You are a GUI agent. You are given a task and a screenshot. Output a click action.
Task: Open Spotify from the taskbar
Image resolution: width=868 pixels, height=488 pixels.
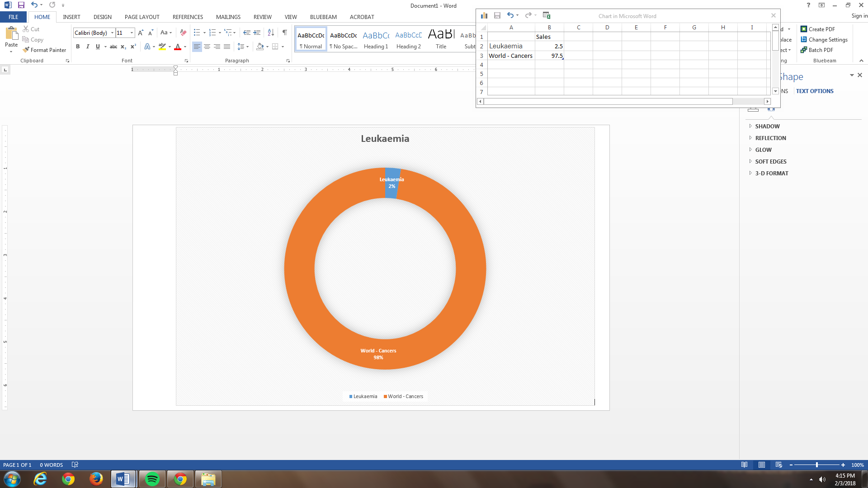tap(152, 479)
